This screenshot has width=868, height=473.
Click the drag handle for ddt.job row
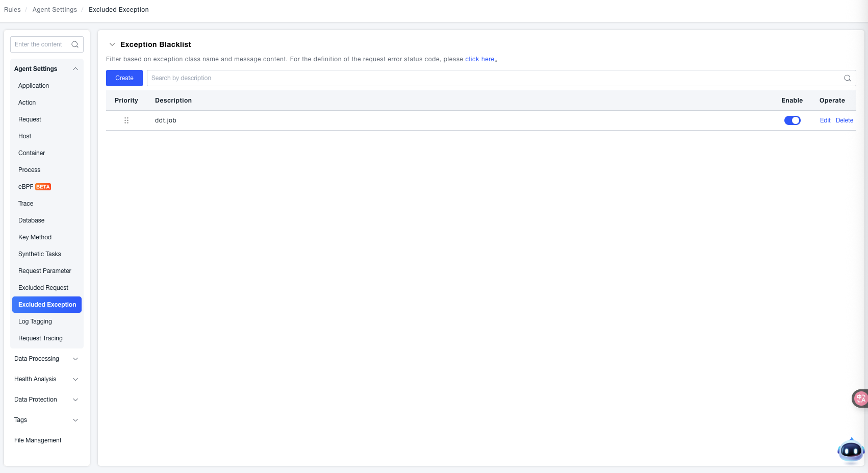coord(126,120)
